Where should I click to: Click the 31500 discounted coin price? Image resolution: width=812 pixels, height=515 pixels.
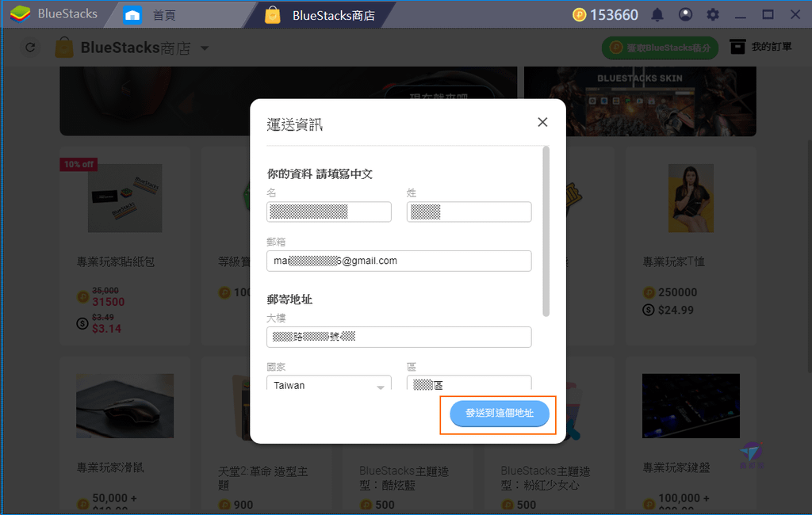pyautogui.click(x=108, y=302)
